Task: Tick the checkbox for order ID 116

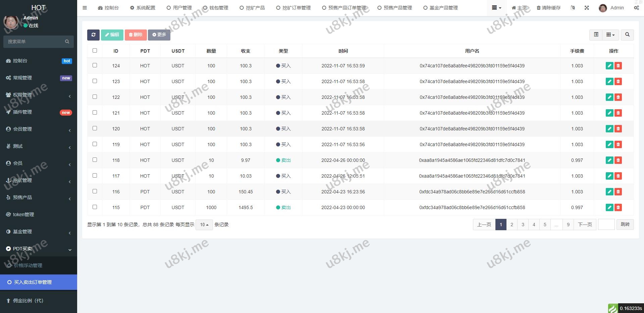Action: (x=95, y=191)
